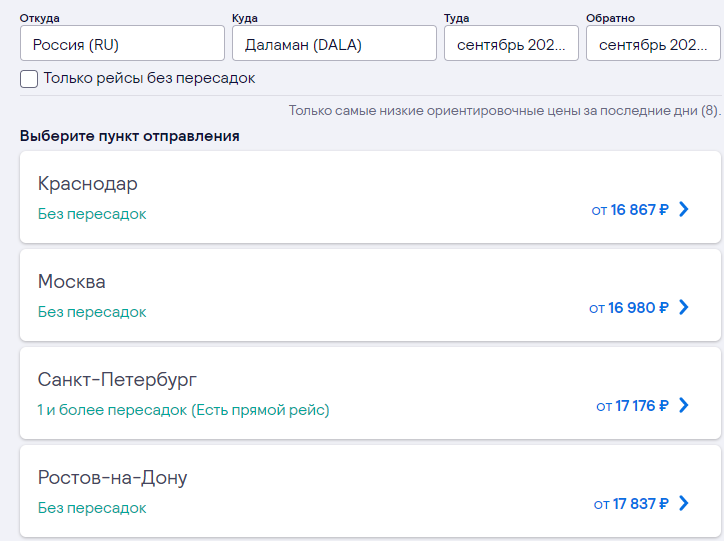Click price от 16 980 ₽
The image size is (724, 541).
(628, 308)
